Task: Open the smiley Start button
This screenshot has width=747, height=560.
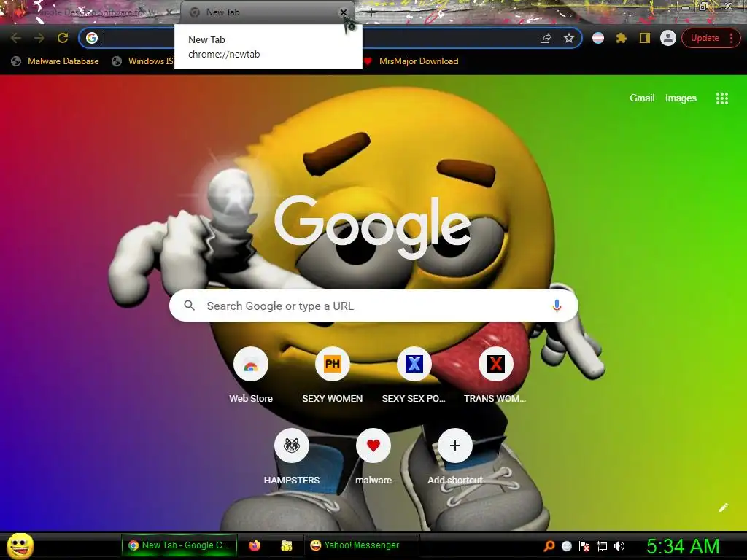Action: coord(20,545)
